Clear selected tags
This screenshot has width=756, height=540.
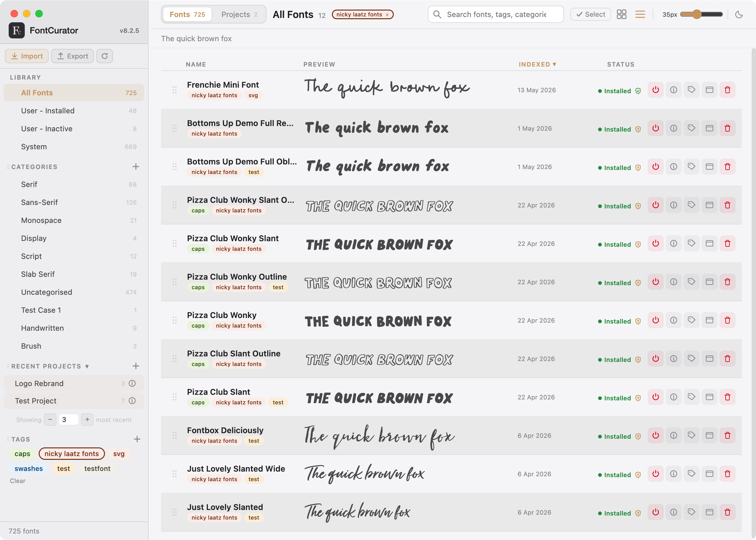point(18,481)
